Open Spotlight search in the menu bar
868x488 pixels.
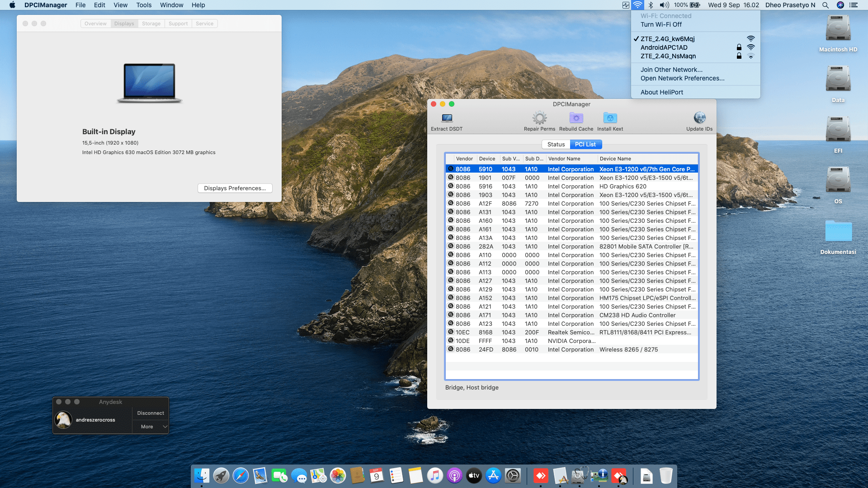826,5
